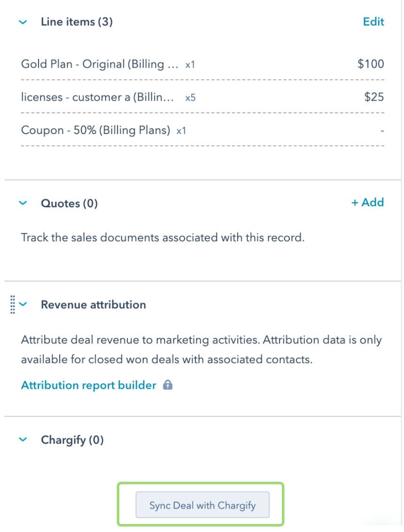Click the Quotes (0) heading
The height and width of the screenshot is (532, 404).
pos(69,203)
